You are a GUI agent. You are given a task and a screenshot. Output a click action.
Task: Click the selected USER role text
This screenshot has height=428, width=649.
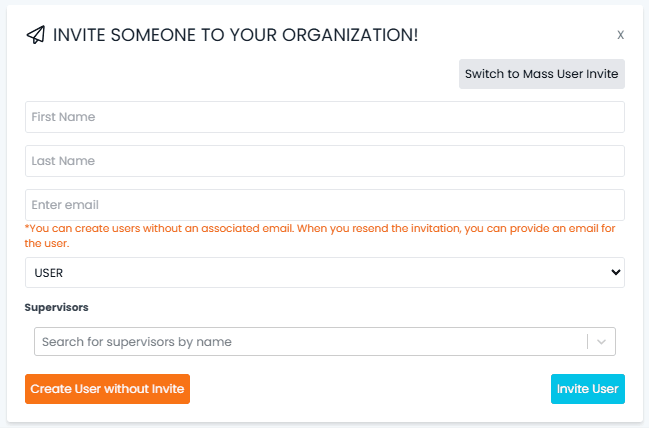(48, 273)
